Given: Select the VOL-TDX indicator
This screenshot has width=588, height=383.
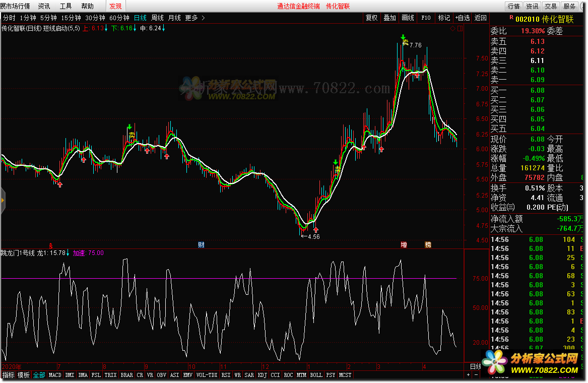Looking at the screenshot, I should click(207, 375).
